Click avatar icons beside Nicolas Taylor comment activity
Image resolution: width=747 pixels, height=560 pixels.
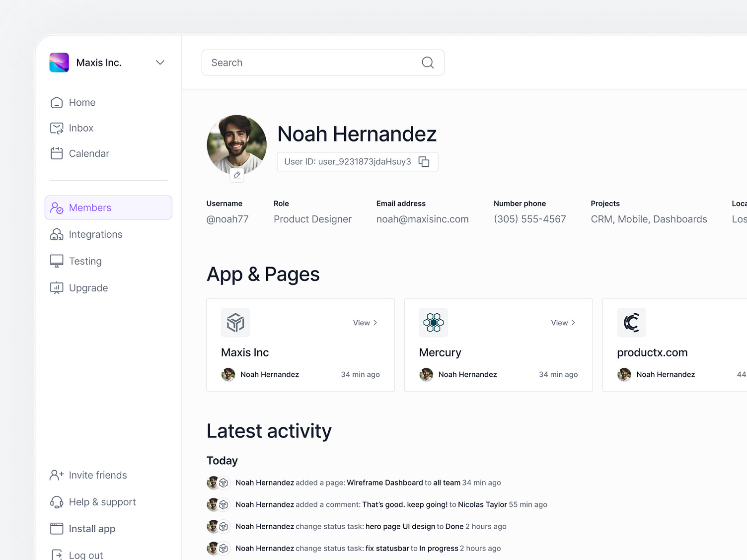tap(218, 504)
